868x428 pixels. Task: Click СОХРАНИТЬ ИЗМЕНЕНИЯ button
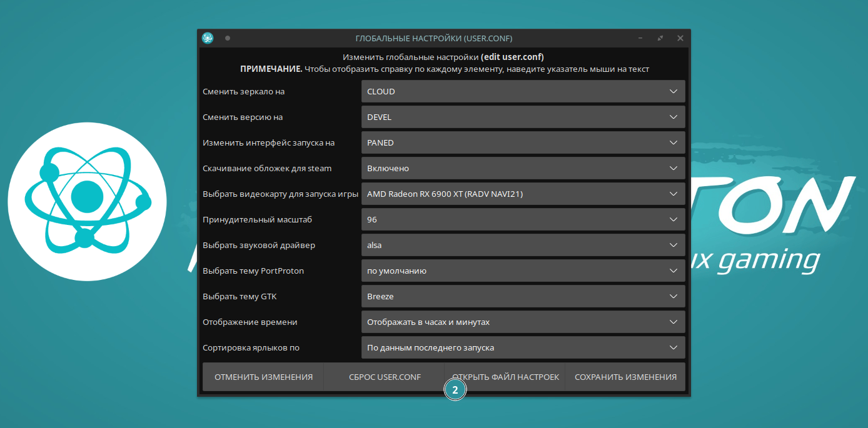coord(625,377)
